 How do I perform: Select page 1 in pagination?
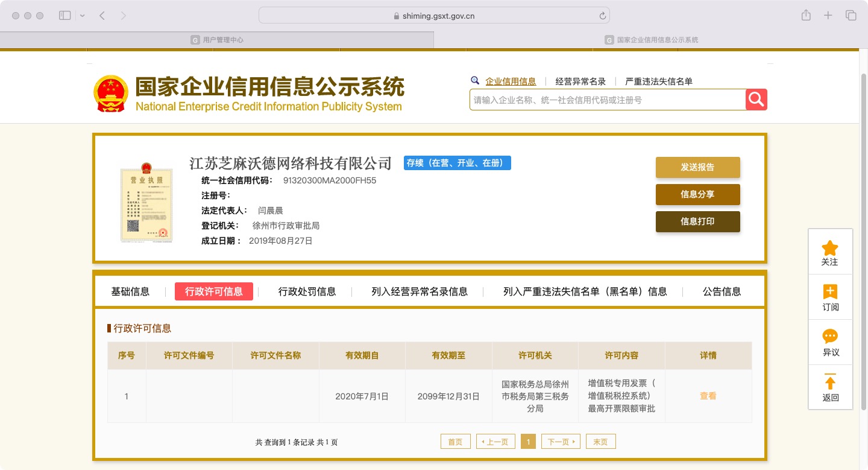(x=528, y=442)
